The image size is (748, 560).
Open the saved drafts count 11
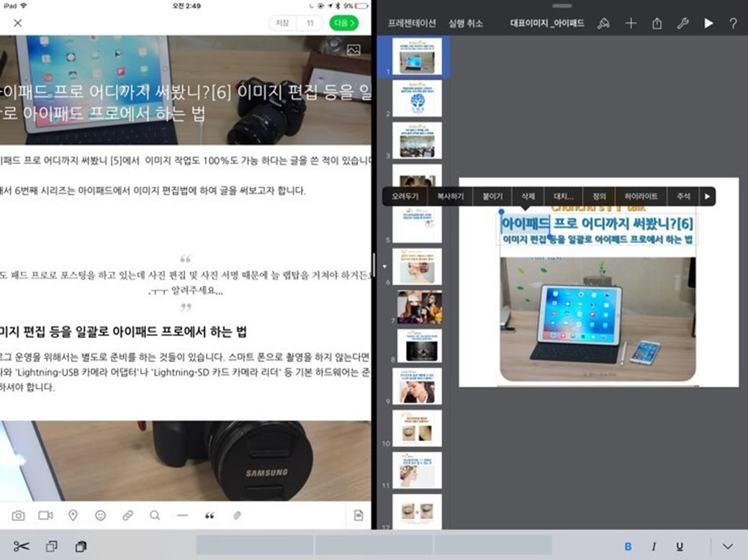(310, 23)
